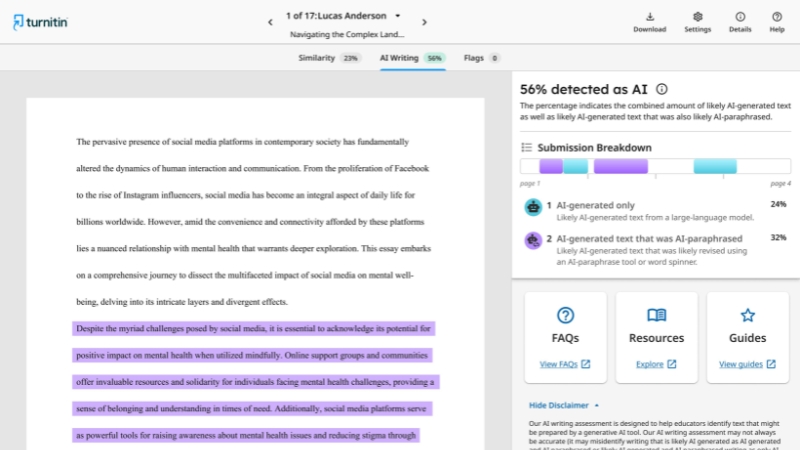This screenshot has height=450, width=800.
Task: Go to next student submission arrow
Action: coord(424,22)
